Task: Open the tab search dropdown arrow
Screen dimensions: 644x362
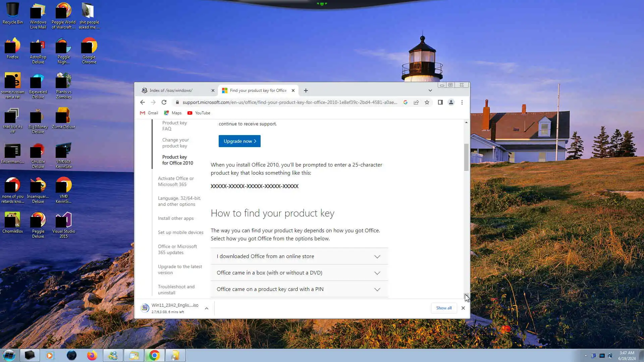Action: tap(430, 90)
